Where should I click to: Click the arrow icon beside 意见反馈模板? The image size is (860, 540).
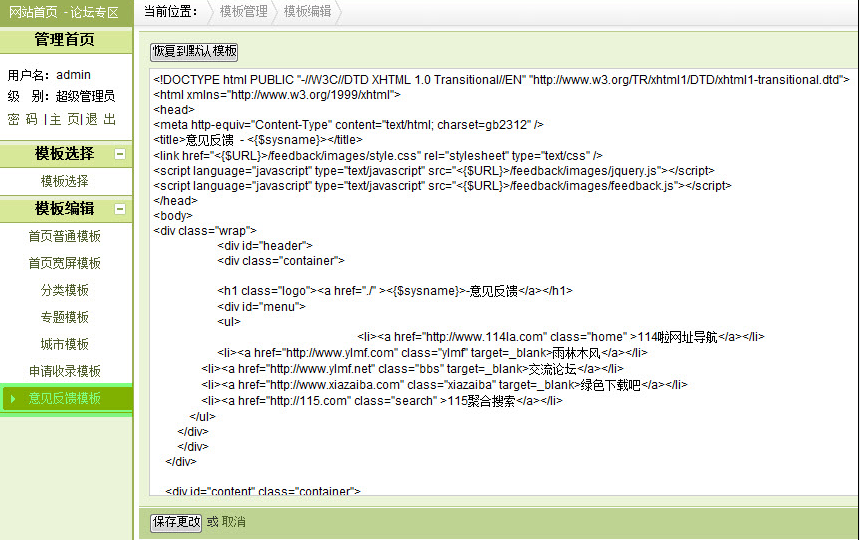(13, 399)
